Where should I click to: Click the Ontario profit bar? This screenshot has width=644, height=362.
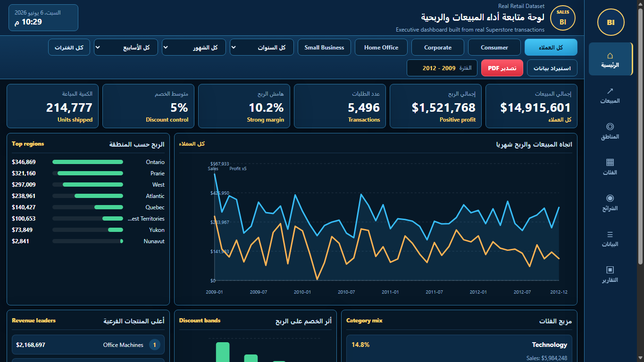[x=88, y=162]
